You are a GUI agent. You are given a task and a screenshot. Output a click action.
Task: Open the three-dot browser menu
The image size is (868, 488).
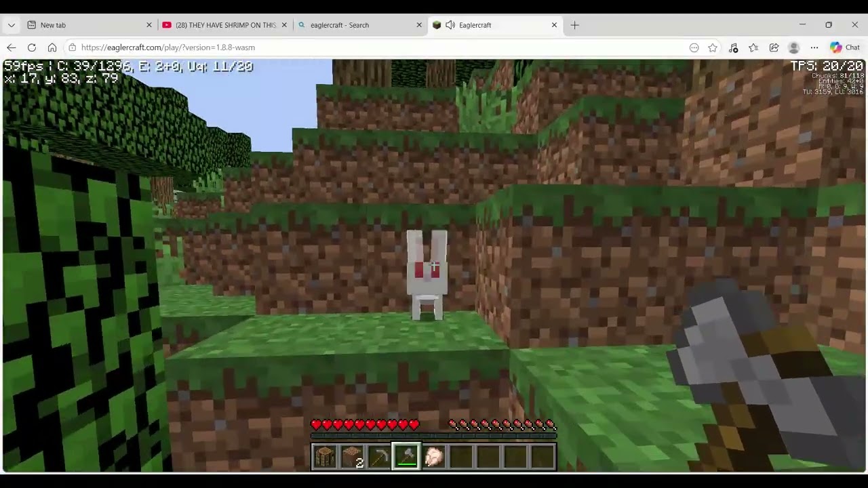814,47
